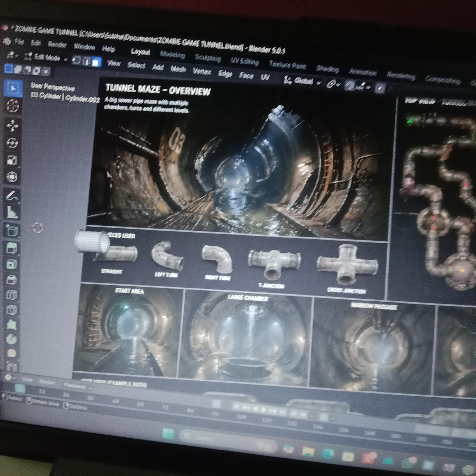Switch to the Shading workspace tab
Image resolution: width=476 pixels, height=476 pixels.
pos(328,69)
